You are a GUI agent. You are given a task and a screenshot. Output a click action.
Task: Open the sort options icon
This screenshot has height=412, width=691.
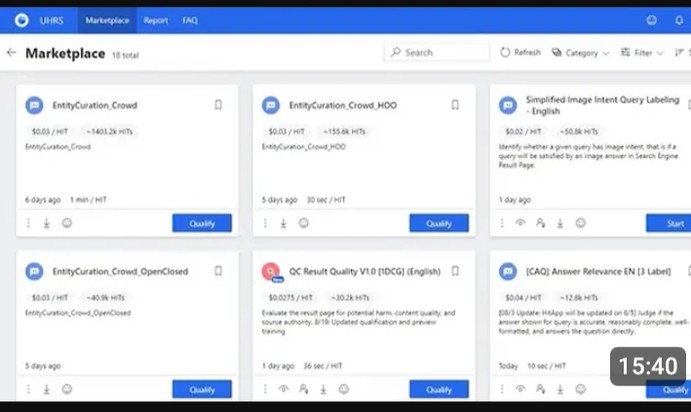coord(679,53)
